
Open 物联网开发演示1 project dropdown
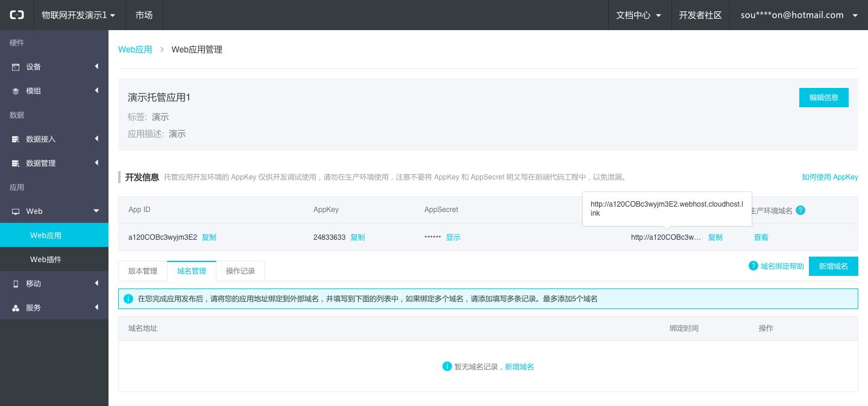[x=78, y=15]
